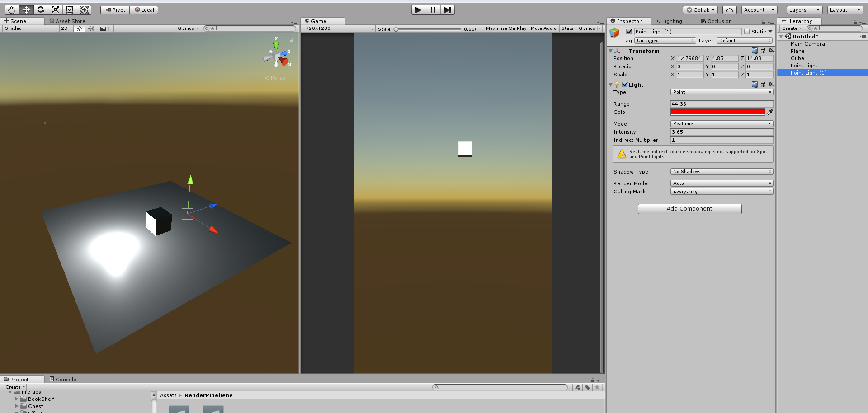Image resolution: width=868 pixels, height=413 pixels.
Task: Open the Layers menu
Action: tap(804, 10)
